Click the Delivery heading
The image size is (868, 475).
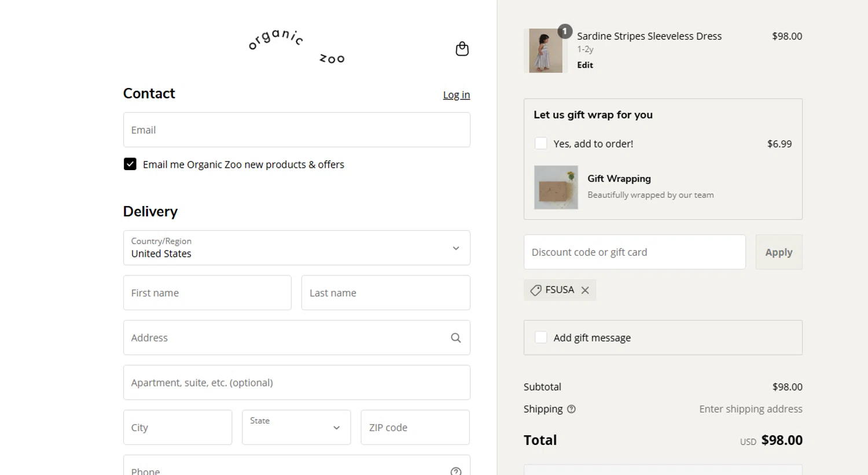(150, 211)
